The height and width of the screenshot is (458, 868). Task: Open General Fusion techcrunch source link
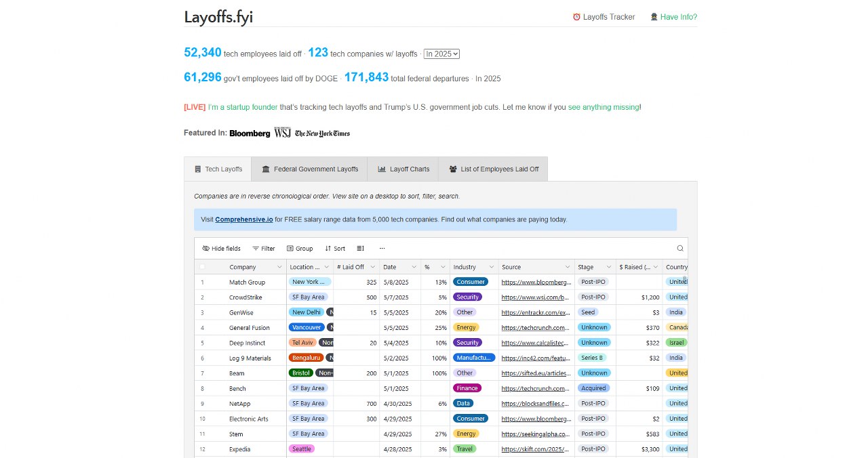536,327
